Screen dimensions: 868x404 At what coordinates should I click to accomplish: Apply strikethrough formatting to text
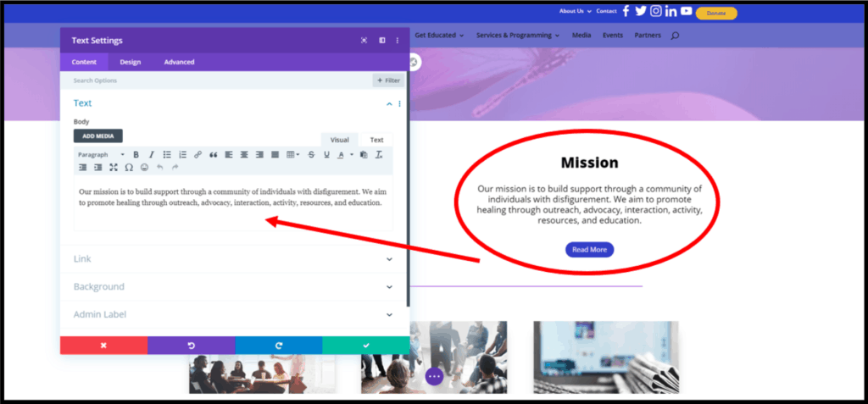[x=311, y=155]
